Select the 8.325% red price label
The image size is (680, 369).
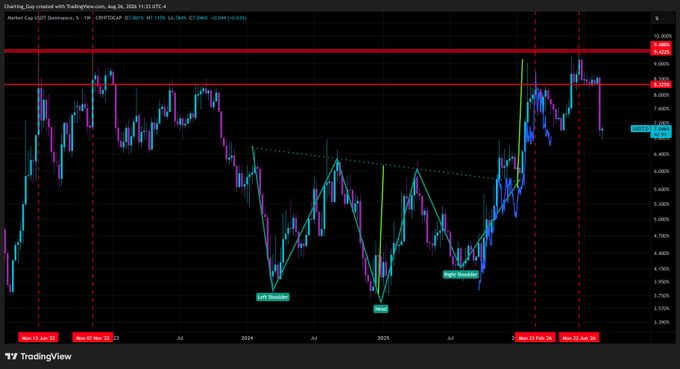pyautogui.click(x=661, y=85)
